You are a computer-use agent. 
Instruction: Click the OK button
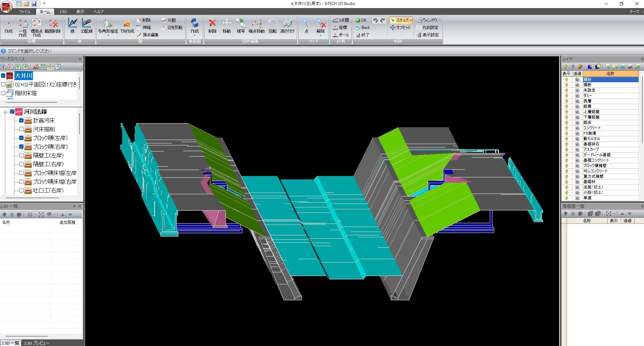[x=361, y=20]
